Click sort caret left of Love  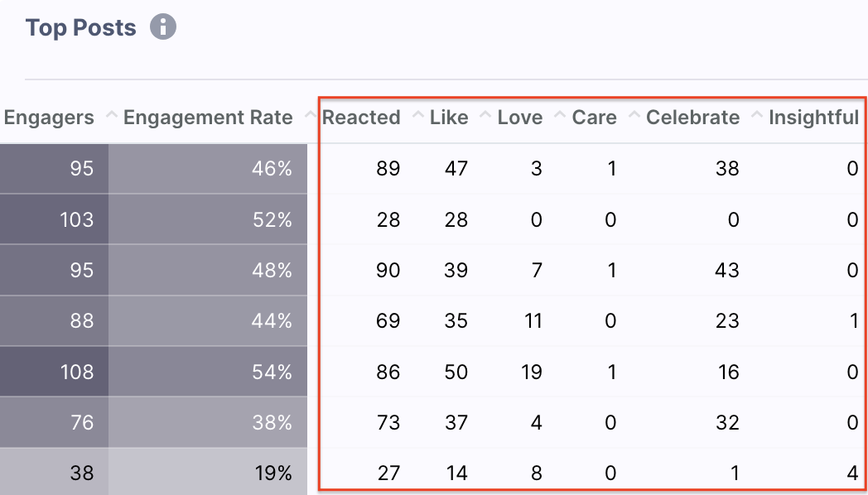coord(485,114)
